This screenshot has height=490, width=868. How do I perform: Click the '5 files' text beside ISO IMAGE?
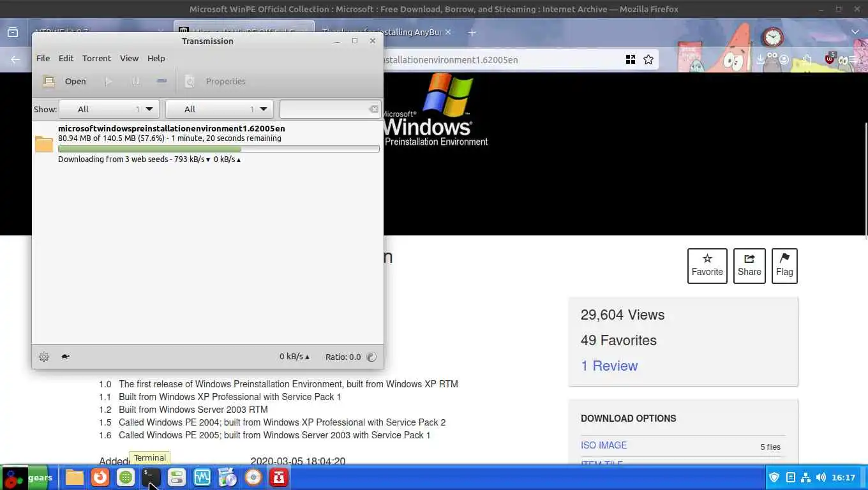pyautogui.click(x=770, y=447)
